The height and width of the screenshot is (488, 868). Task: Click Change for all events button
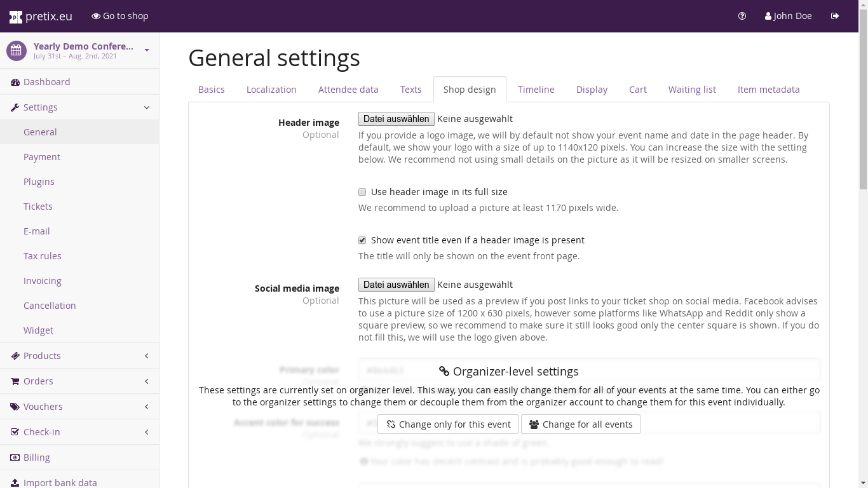[x=581, y=424]
